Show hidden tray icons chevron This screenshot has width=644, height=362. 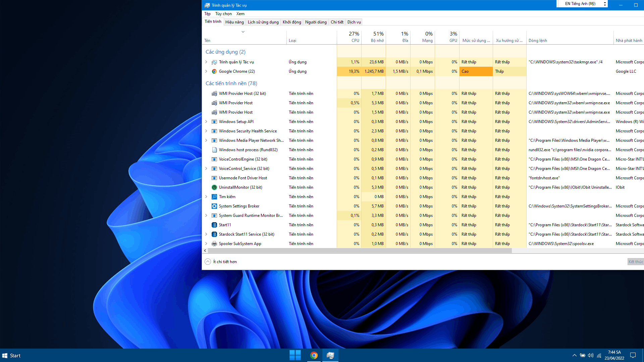tap(574, 355)
